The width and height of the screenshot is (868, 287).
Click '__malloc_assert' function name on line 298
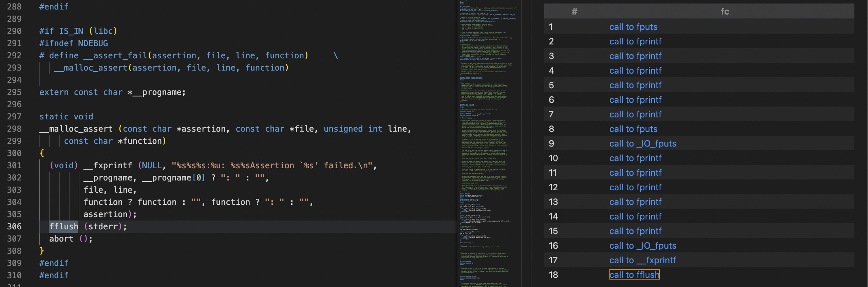pyautogui.click(x=76, y=129)
